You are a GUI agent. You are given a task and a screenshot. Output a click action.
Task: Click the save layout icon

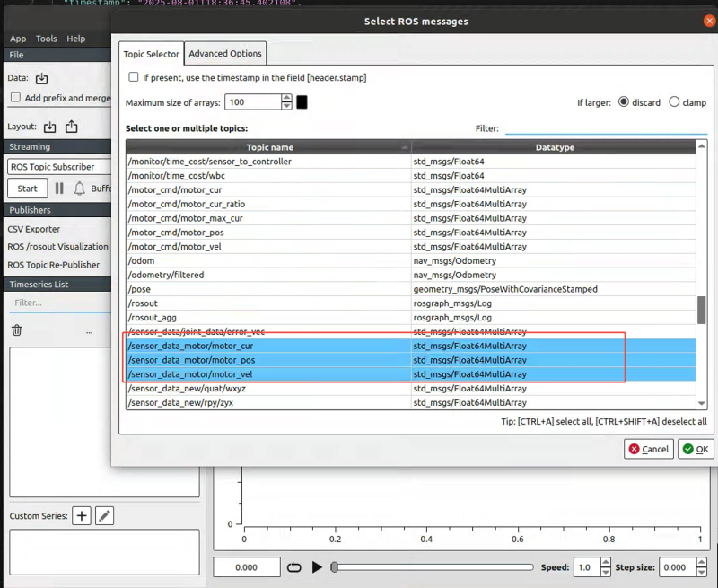[x=72, y=127]
